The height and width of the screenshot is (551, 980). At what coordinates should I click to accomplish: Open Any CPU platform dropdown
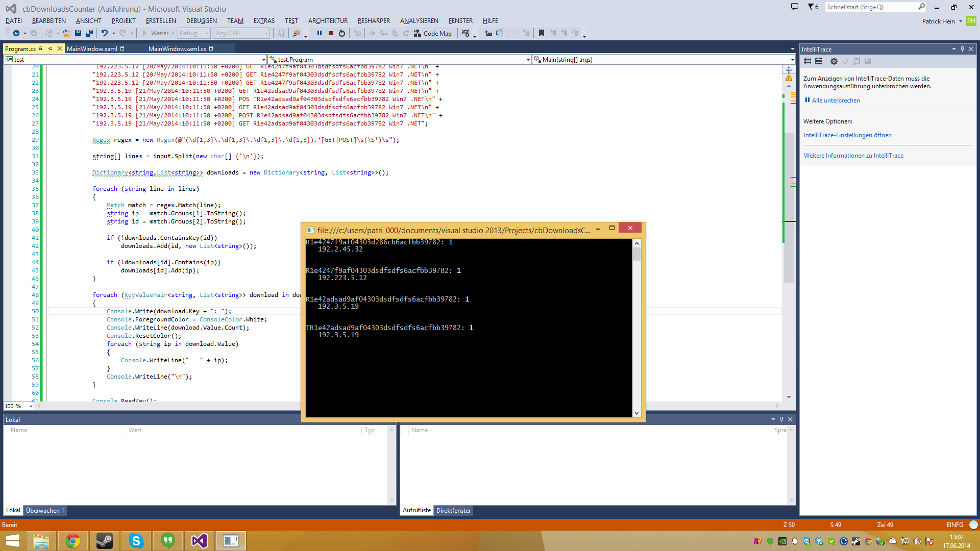242,33
